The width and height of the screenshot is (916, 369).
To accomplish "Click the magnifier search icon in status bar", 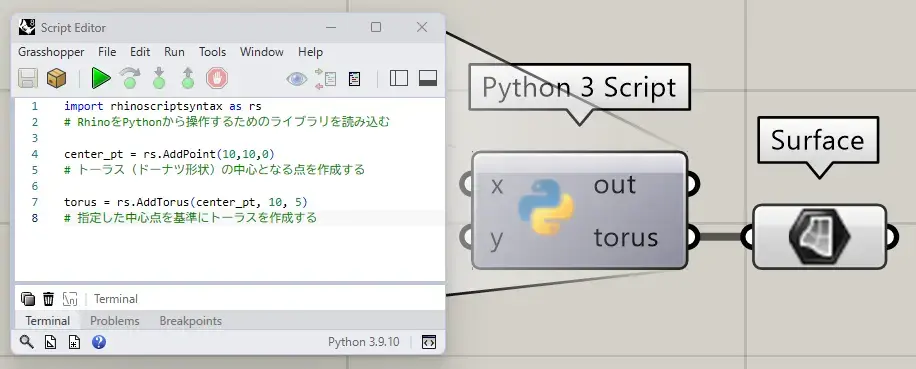I will (x=26, y=342).
